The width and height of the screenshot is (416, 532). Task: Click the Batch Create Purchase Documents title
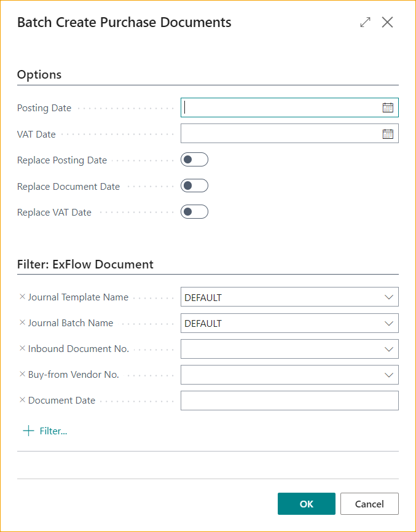(124, 22)
